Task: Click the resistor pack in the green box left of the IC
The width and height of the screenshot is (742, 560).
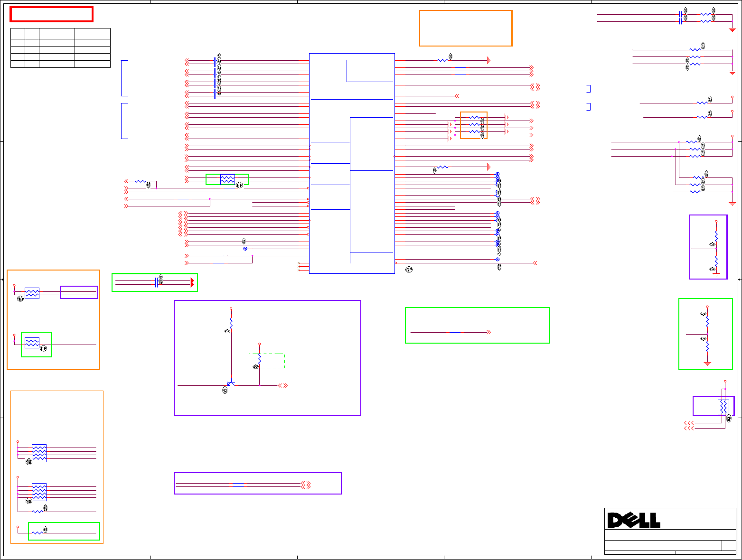Action: click(x=227, y=179)
